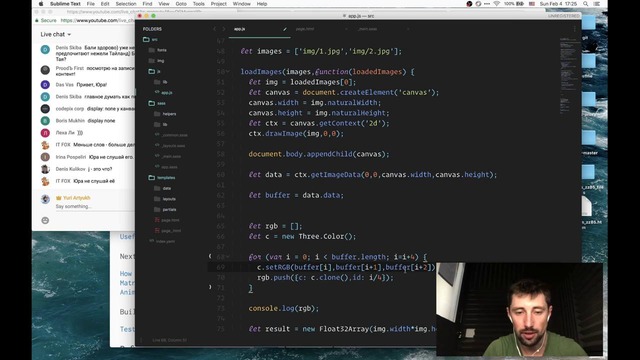Open the Selection menu
640x360 pixels.
click(126, 4)
